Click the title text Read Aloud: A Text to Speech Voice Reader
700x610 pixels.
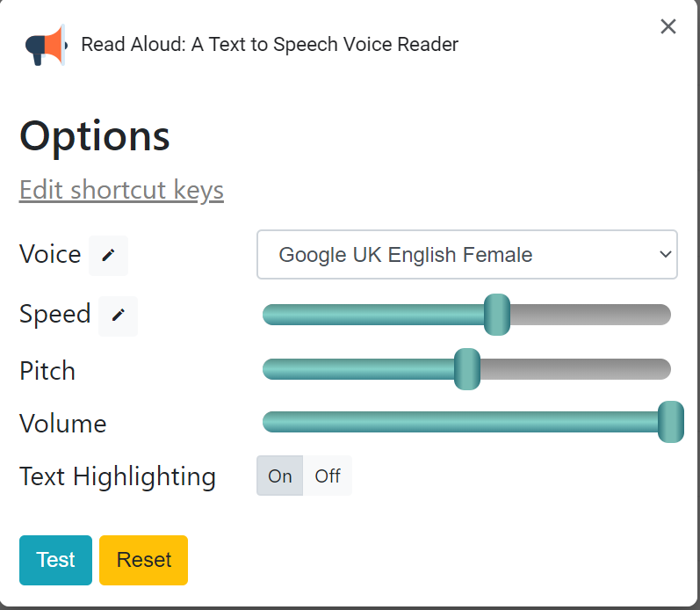tap(270, 45)
